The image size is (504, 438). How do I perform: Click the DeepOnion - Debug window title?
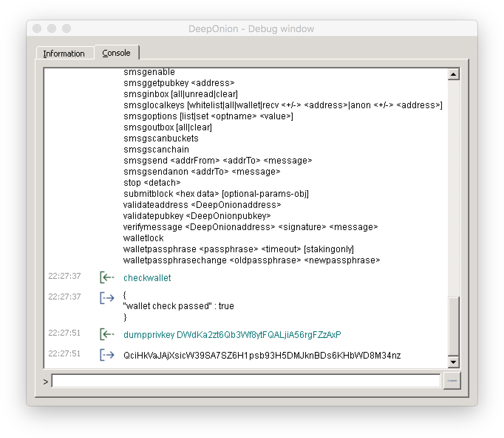pyautogui.click(x=251, y=29)
